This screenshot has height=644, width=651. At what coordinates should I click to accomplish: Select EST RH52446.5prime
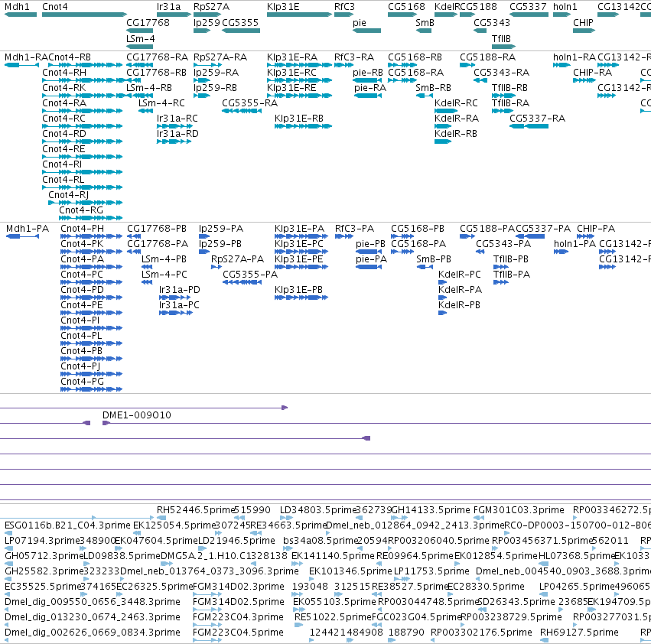tap(196, 509)
